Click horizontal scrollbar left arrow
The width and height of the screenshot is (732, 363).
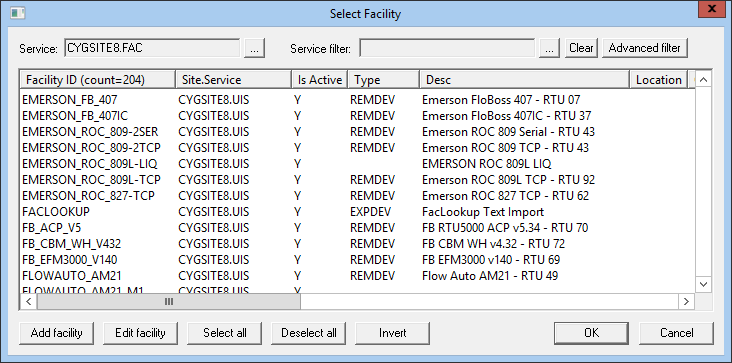28,301
